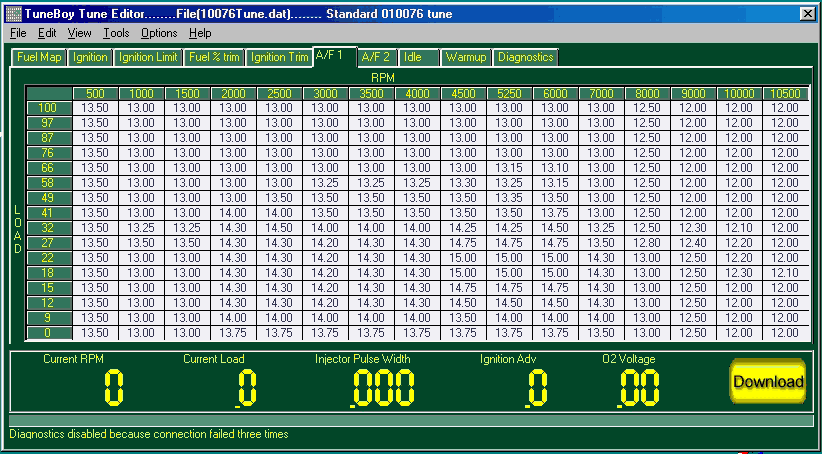The height and width of the screenshot is (454, 822).
Task: Click the Current RPM digital readout
Action: coord(113,387)
